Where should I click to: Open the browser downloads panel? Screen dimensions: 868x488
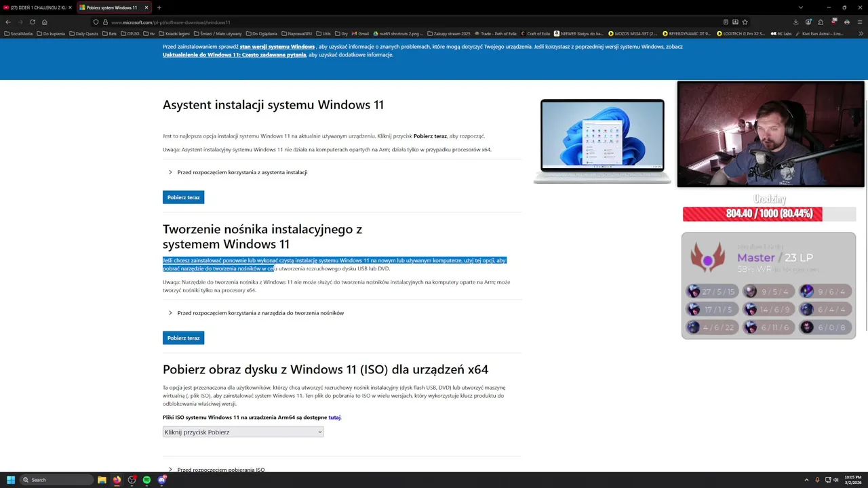[x=795, y=22]
